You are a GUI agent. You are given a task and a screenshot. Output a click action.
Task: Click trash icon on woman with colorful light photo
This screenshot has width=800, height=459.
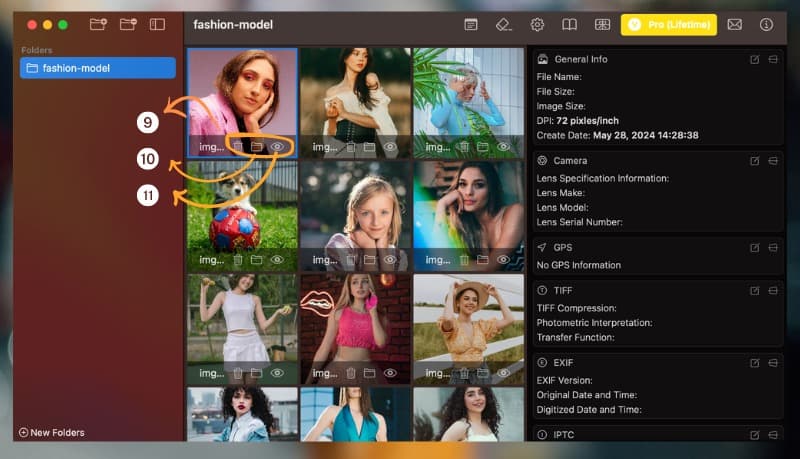point(464,260)
